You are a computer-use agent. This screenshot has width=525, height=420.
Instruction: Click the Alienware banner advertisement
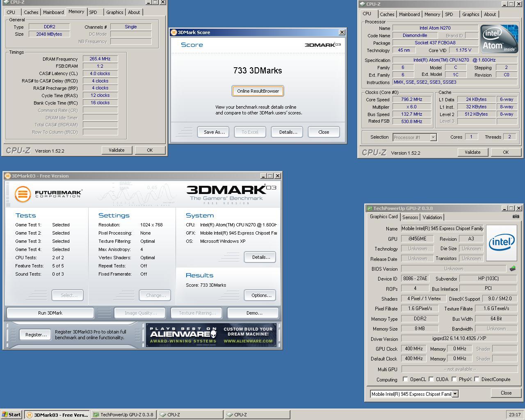(x=211, y=335)
